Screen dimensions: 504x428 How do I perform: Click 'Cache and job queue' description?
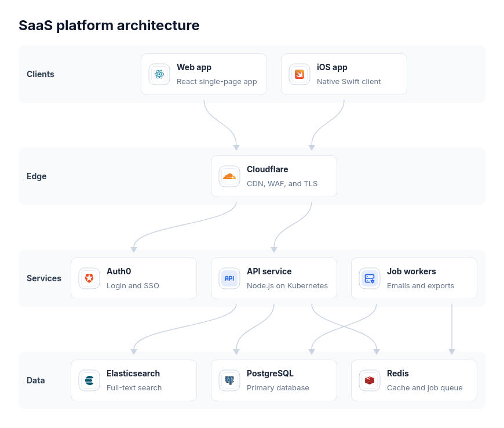[x=425, y=388]
